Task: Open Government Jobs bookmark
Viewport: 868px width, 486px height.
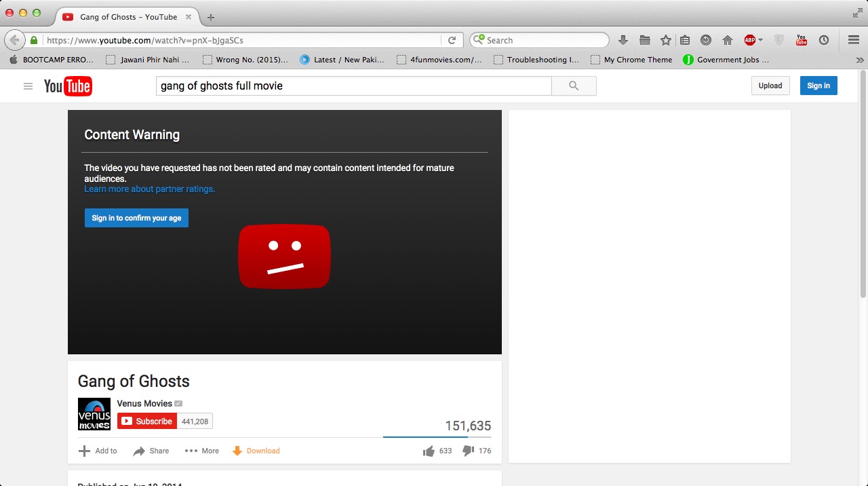Action: 726,60
